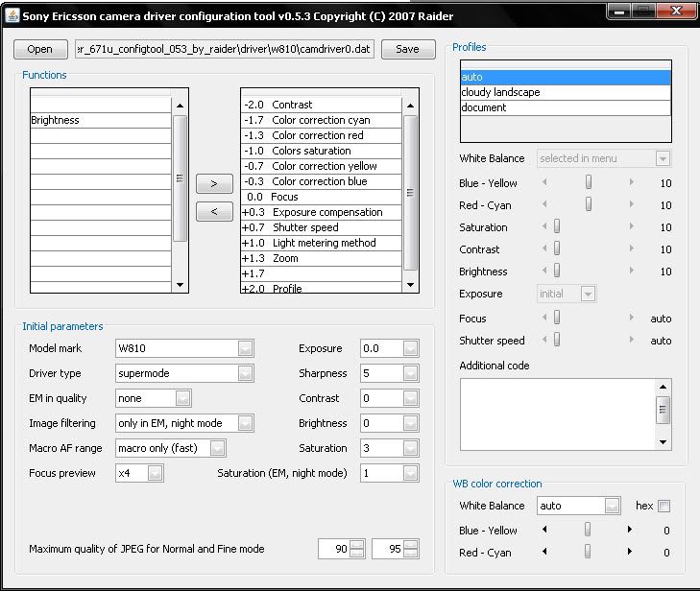700x591 pixels.
Task: Click the right arrow of the profile Blue - Yellow slider
Action: (631, 182)
